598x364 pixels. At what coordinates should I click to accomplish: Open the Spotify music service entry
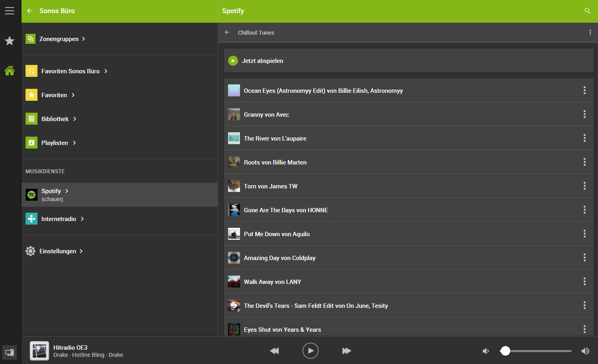pos(51,194)
